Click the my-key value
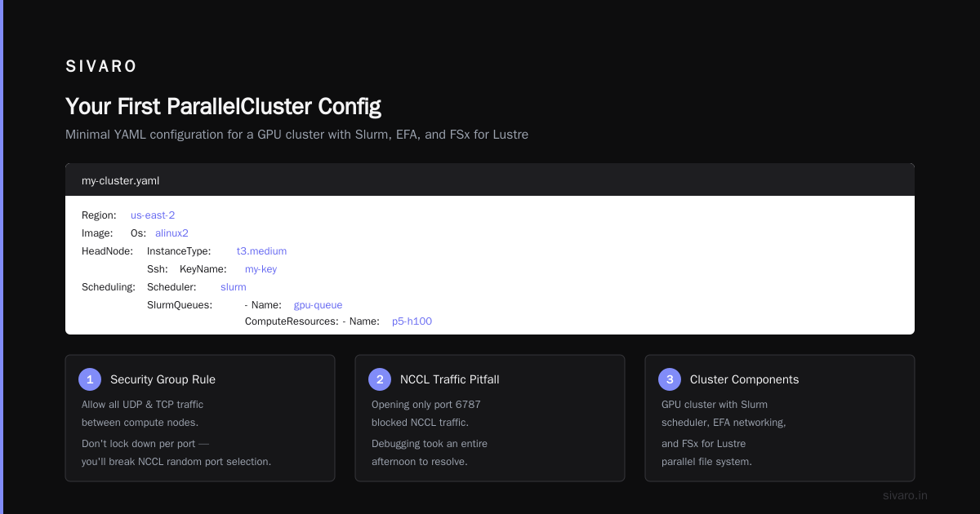 coord(261,269)
